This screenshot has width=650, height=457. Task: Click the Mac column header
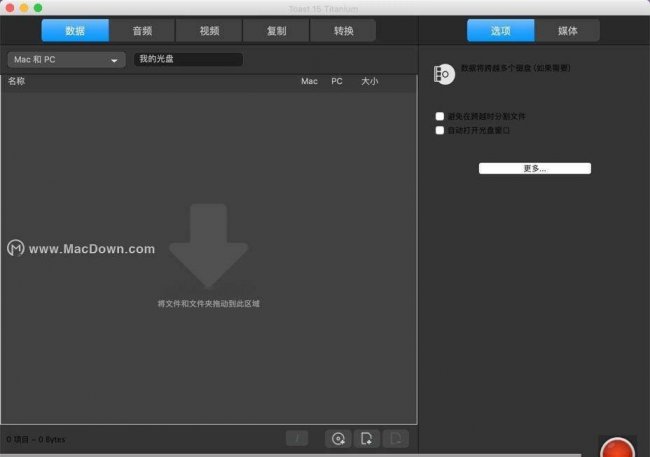pyautogui.click(x=309, y=81)
